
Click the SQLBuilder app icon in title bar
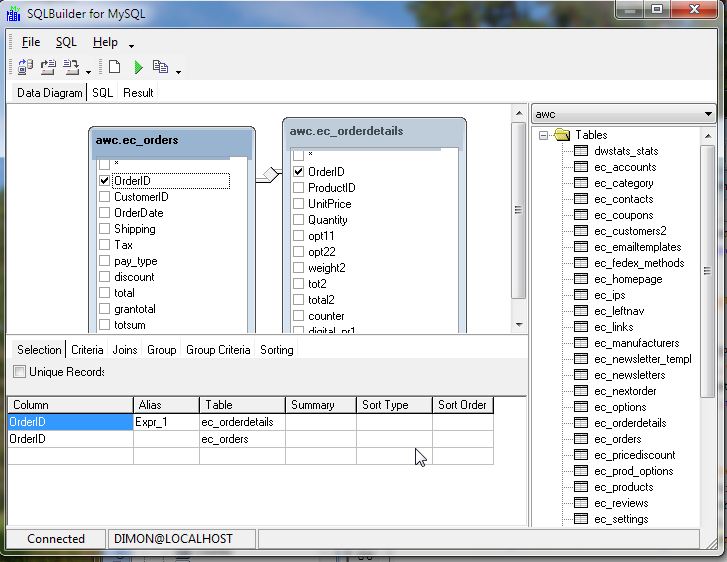[13, 13]
